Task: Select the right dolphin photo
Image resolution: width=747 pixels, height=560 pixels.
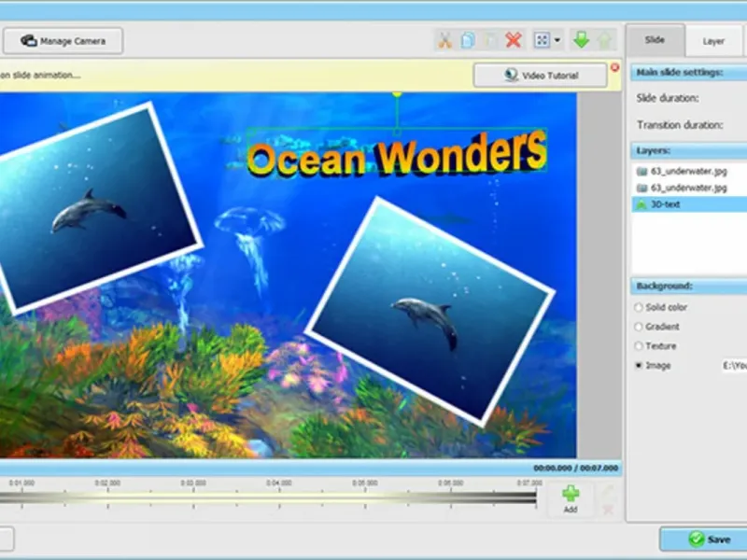Action: (430, 311)
